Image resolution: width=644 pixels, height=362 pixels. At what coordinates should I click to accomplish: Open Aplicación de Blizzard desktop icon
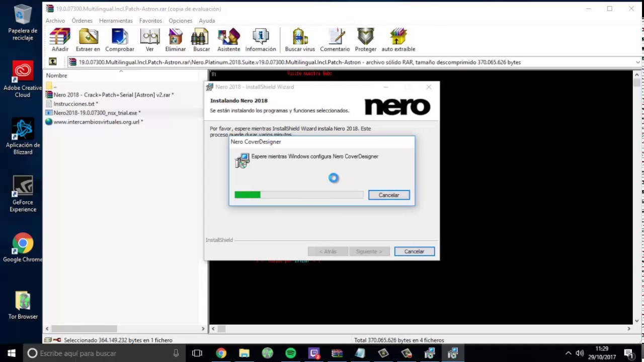coord(23,137)
